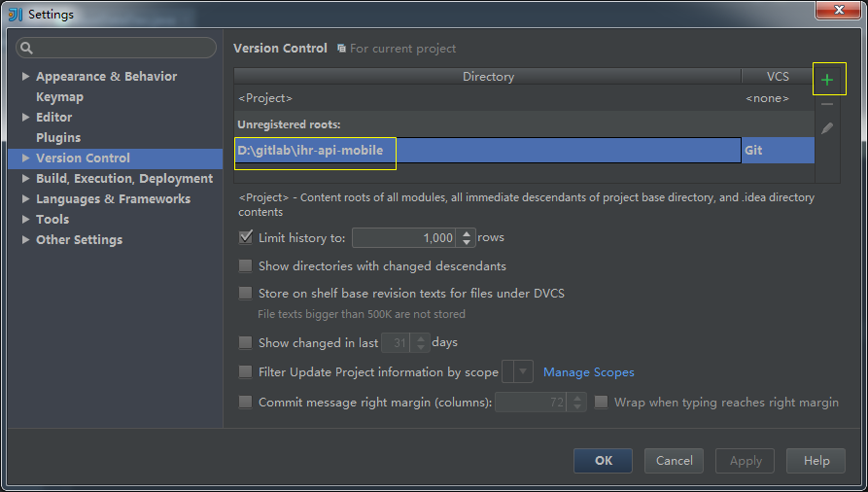Open the Editor settings category
The width and height of the screenshot is (868, 492).
(x=53, y=117)
